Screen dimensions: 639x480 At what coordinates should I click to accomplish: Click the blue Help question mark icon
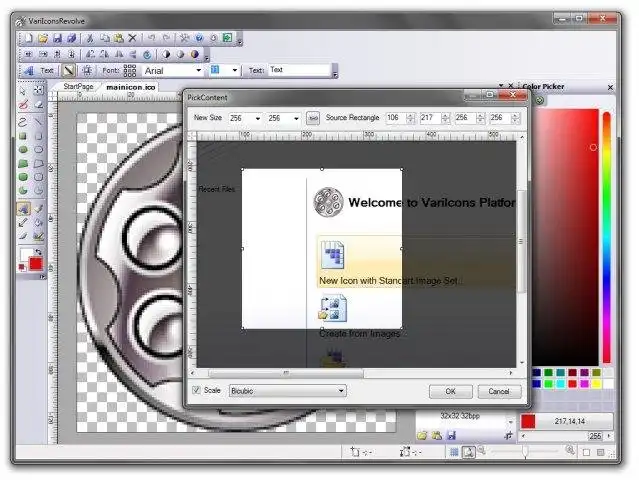(x=199, y=38)
